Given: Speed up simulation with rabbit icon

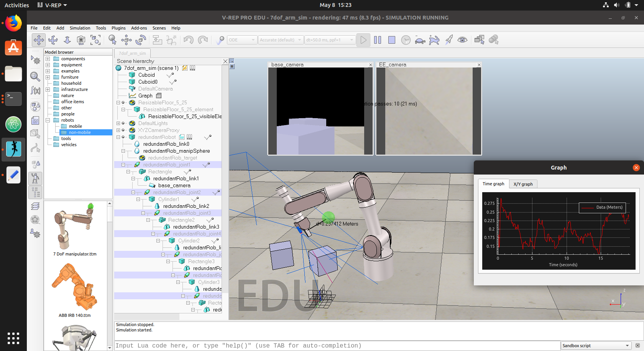Looking at the screenshot, I should coord(434,40).
